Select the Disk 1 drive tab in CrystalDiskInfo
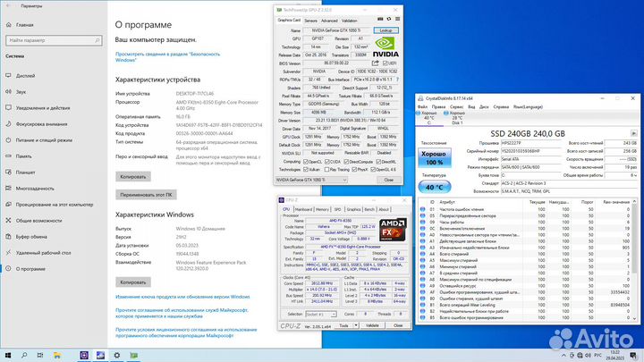The width and height of the screenshot is (644, 362). pyautogui.click(x=455, y=118)
